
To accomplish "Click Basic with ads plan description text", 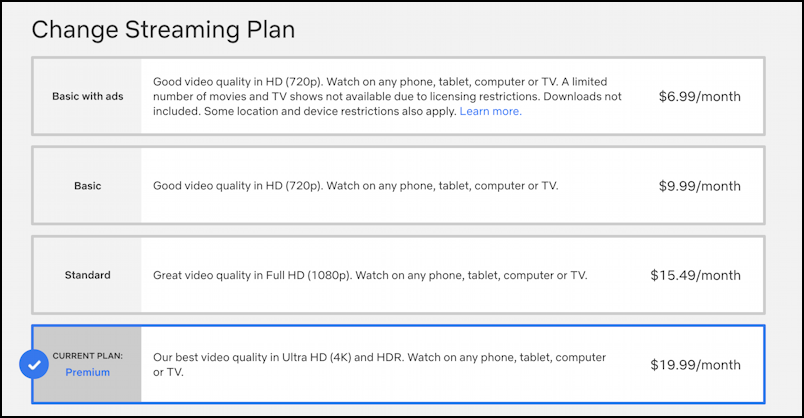I will pos(387,96).
